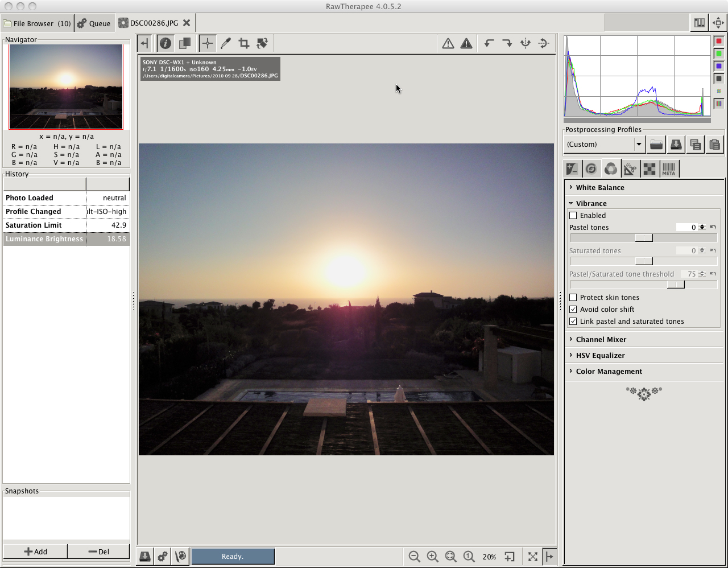
Task: Toggle the highlight clipping indicator (filled triangle)
Action: click(x=466, y=43)
